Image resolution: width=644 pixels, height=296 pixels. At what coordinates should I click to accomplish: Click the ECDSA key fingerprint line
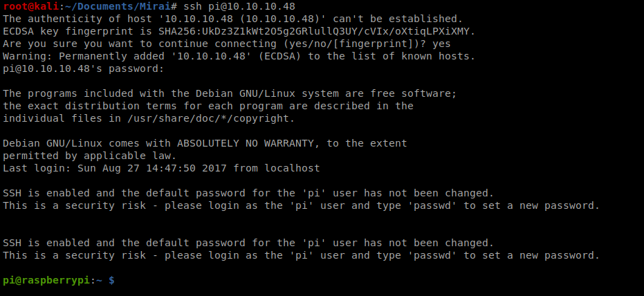(239, 31)
